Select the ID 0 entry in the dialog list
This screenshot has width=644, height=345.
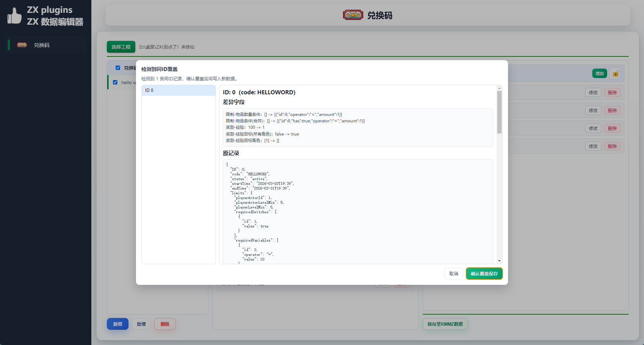coord(179,90)
